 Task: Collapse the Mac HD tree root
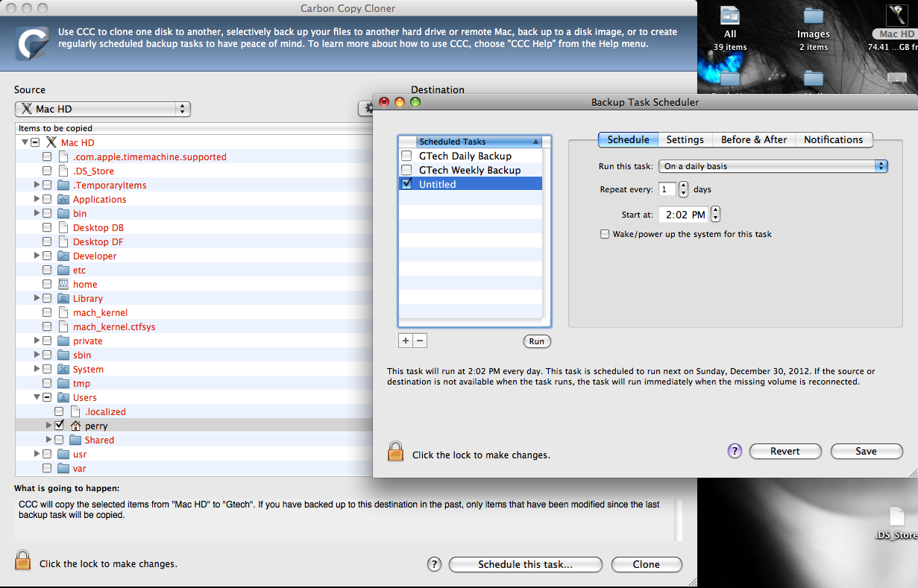(x=25, y=142)
